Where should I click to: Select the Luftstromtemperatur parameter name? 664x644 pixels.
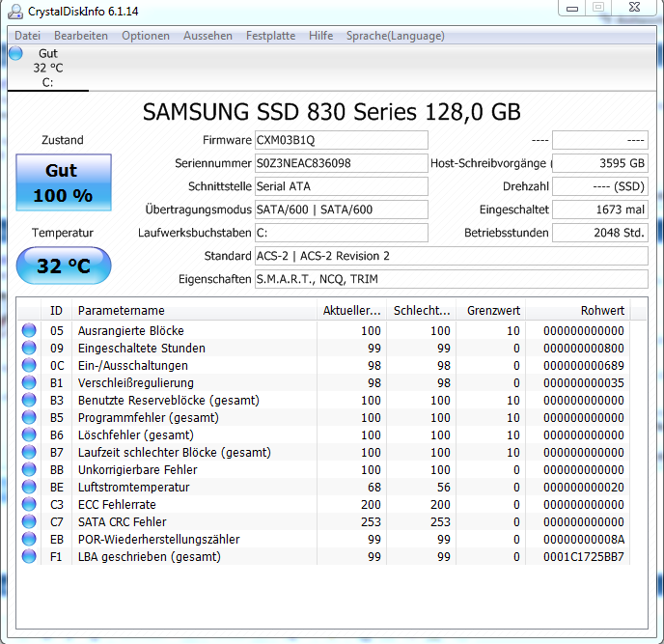(133, 487)
